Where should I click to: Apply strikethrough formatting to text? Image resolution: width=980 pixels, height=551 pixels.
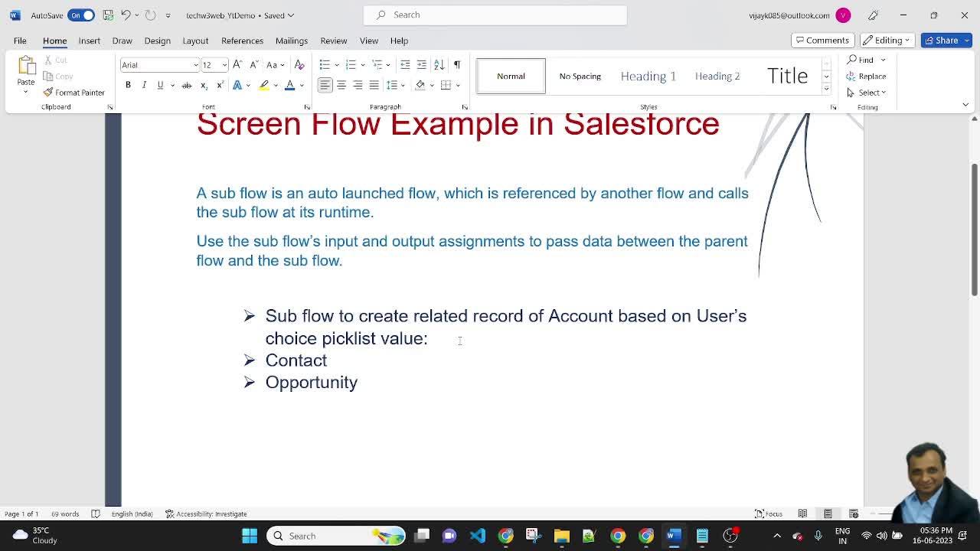click(x=186, y=85)
